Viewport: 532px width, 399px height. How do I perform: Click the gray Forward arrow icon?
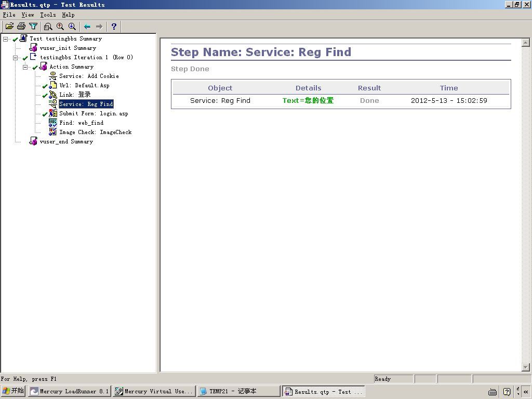(x=99, y=26)
